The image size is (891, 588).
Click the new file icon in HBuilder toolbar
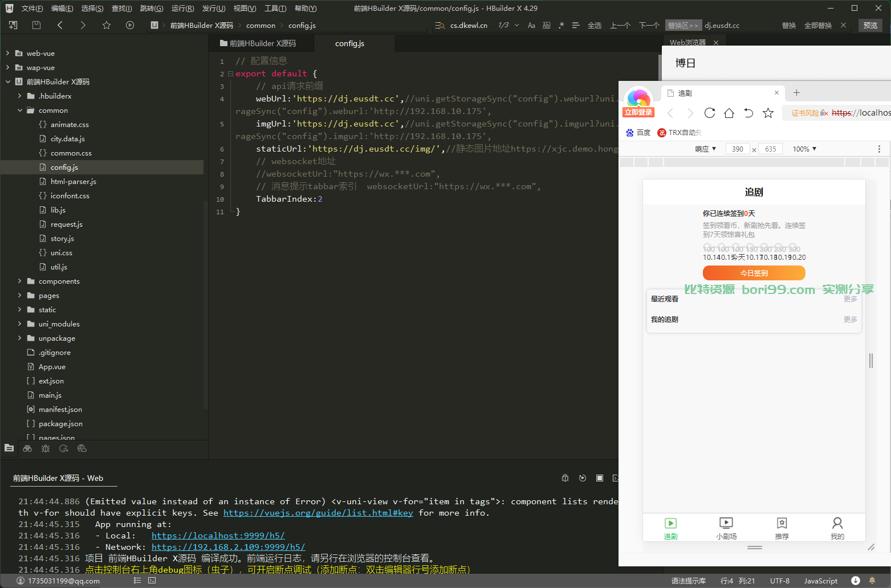pyautogui.click(x=13, y=25)
